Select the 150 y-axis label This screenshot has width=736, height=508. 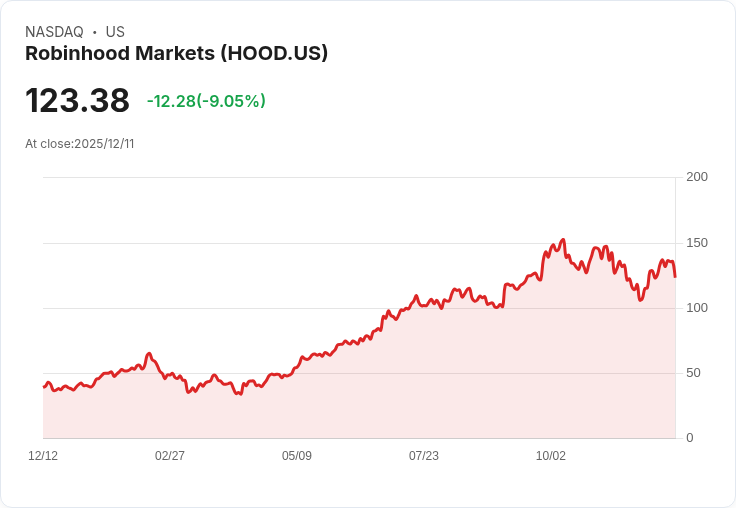click(696, 243)
